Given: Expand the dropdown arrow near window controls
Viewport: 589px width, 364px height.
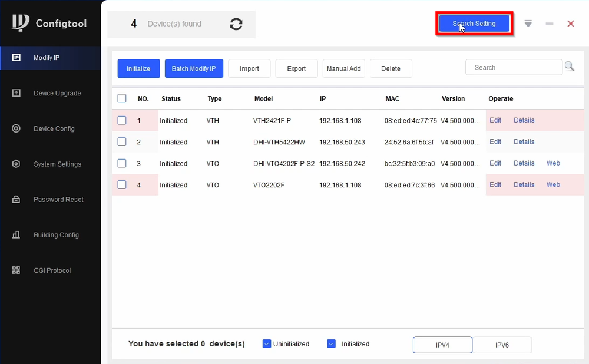Looking at the screenshot, I should [528, 24].
